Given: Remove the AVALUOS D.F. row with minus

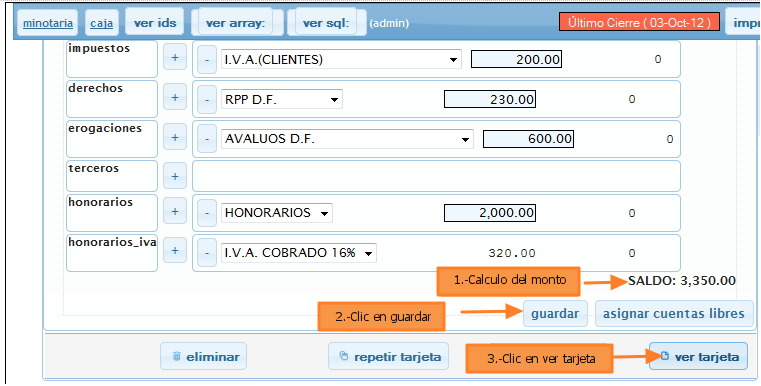Looking at the screenshot, I should [207, 139].
